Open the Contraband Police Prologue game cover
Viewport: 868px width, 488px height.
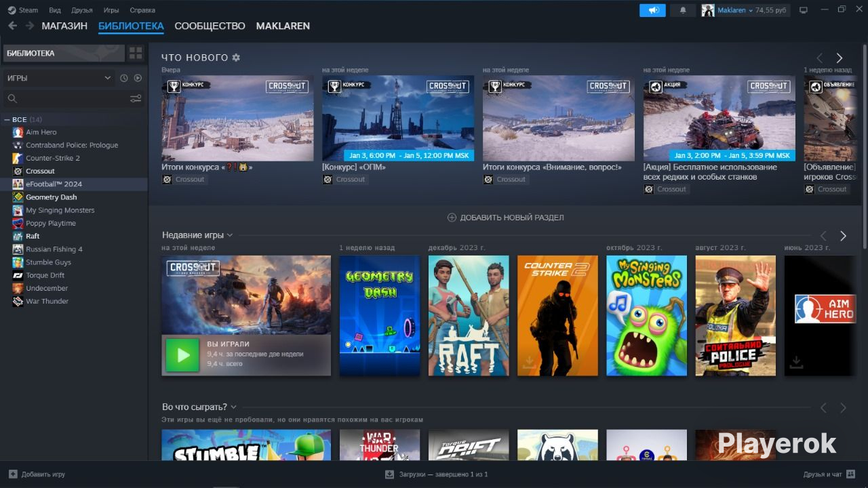pyautogui.click(x=735, y=315)
